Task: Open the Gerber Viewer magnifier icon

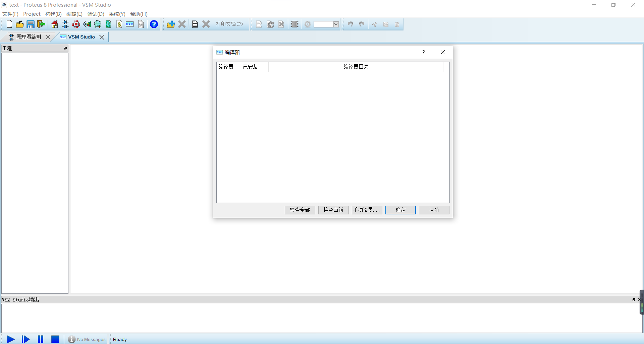Action: pos(98,24)
